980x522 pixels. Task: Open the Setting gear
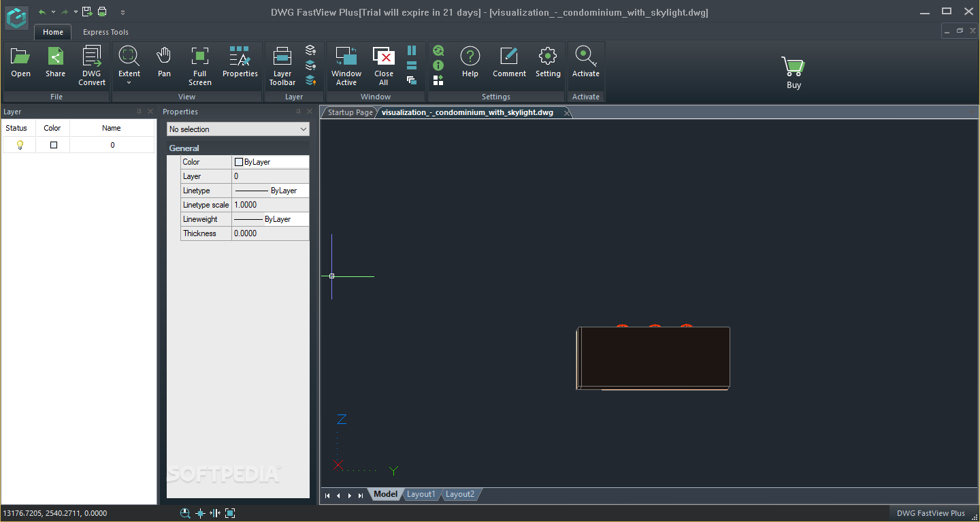(x=548, y=63)
